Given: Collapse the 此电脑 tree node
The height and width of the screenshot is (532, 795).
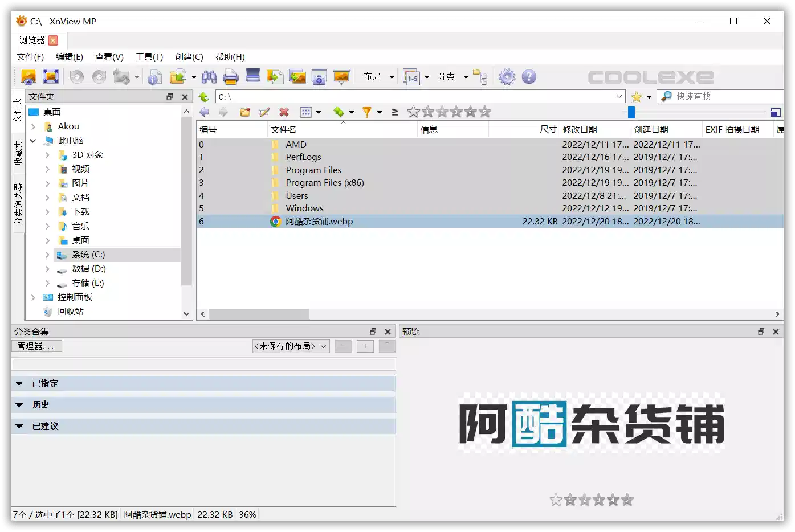Looking at the screenshot, I should [x=33, y=140].
